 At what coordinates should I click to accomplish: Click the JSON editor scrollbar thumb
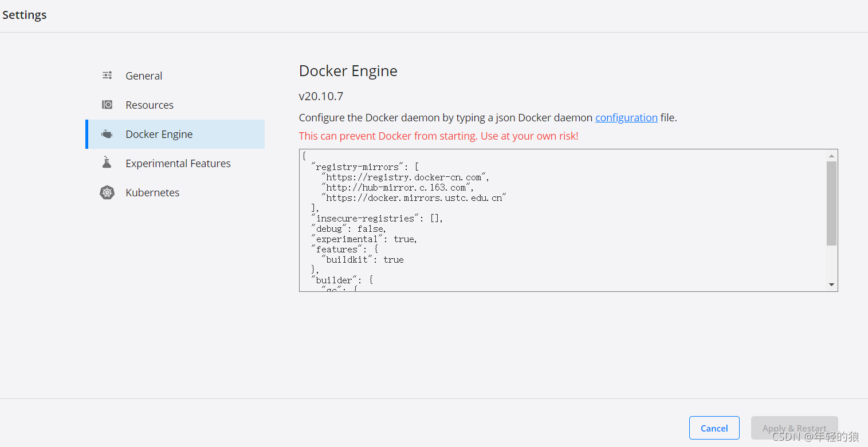tap(831, 203)
